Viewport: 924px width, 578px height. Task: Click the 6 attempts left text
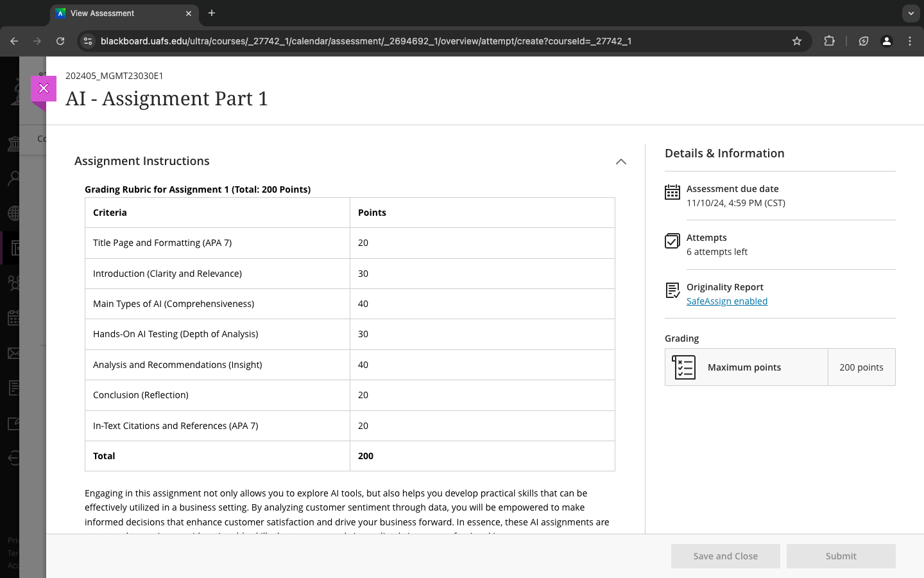click(x=717, y=252)
